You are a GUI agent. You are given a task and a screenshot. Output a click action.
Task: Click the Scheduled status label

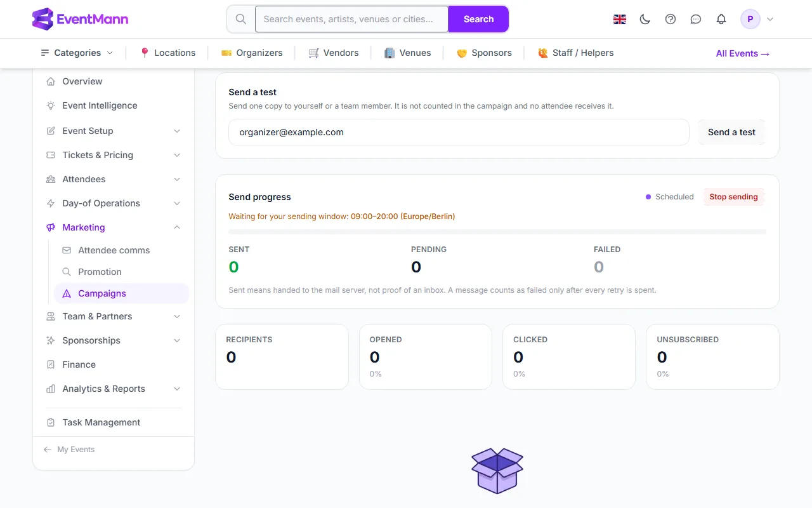(669, 197)
